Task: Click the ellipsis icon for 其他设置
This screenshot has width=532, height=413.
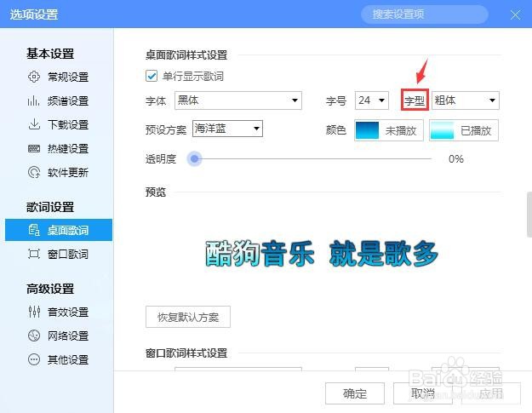Action: pyautogui.click(x=34, y=359)
